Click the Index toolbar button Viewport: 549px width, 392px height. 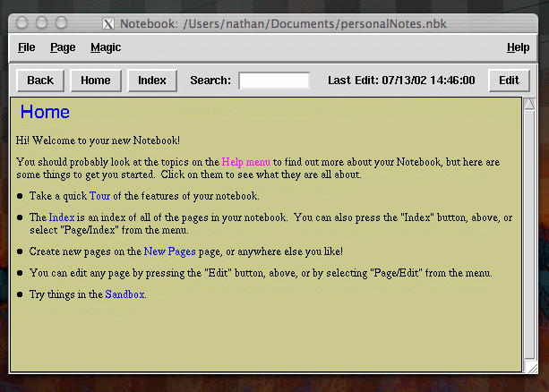(x=152, y=81)
